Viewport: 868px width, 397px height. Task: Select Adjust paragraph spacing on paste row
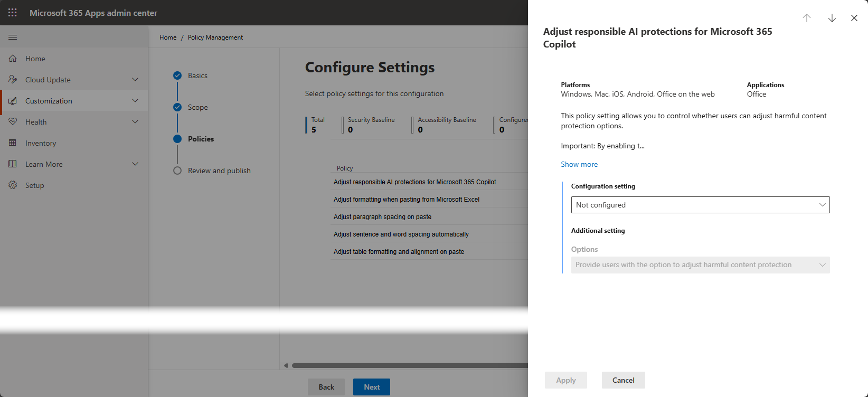429,216
